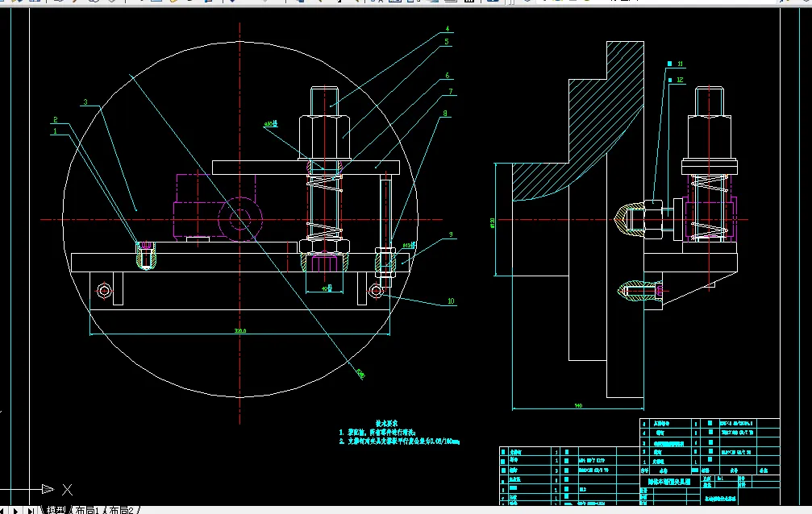Select part balloon number 1
The height and width of the screenshot is (514, 812).
coord(56,131)
